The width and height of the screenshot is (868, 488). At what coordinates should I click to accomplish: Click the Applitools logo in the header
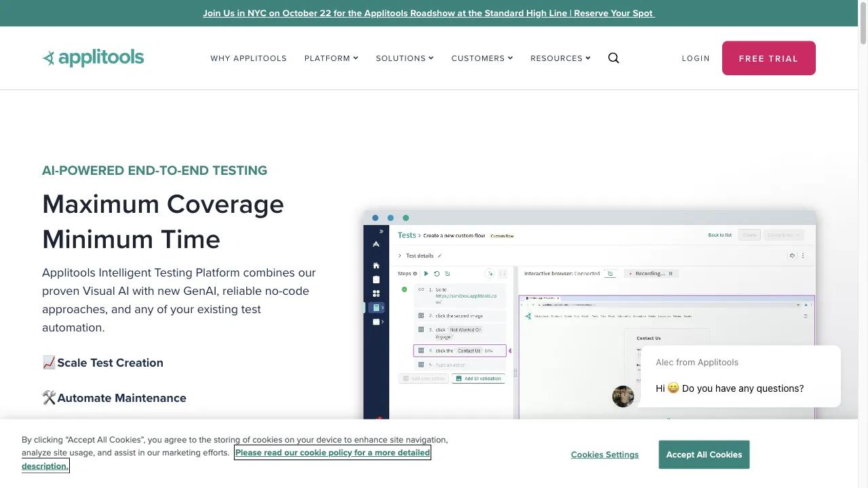coord(93,58)
